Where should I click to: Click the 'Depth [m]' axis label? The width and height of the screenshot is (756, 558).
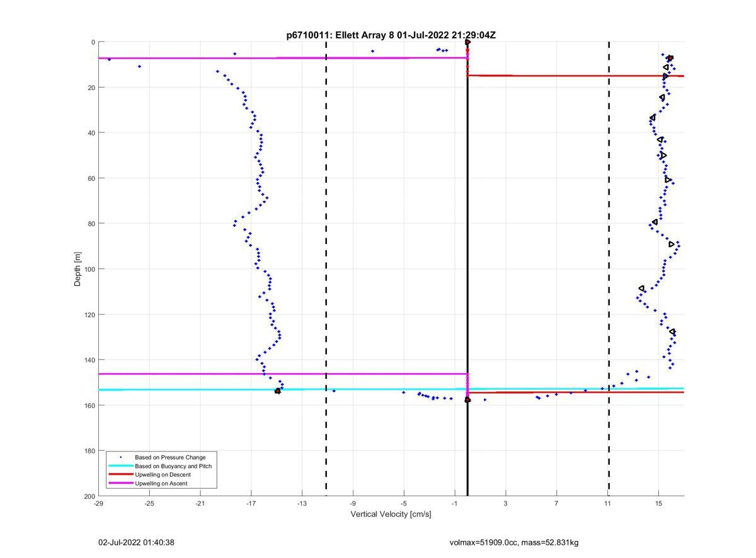(78, 269)
